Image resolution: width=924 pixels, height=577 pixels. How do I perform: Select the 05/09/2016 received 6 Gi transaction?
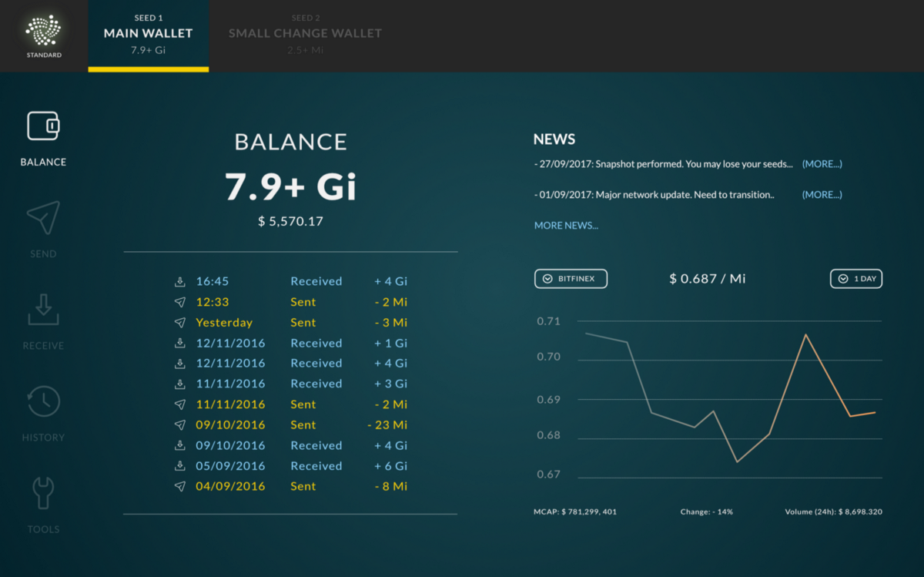(291, 466)
